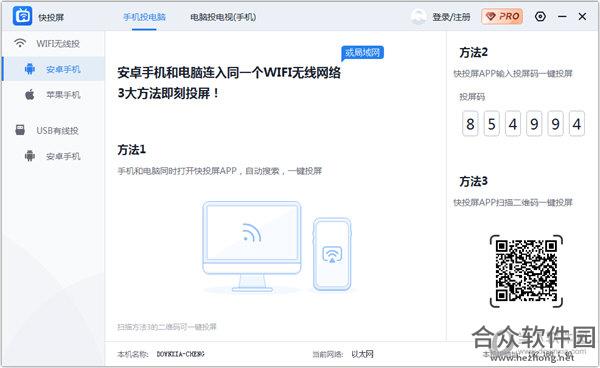Click the phone illustration
Image resolution: width=600 pixels, height=368 pixels.
pyautogui.click(x=332, y=254)
